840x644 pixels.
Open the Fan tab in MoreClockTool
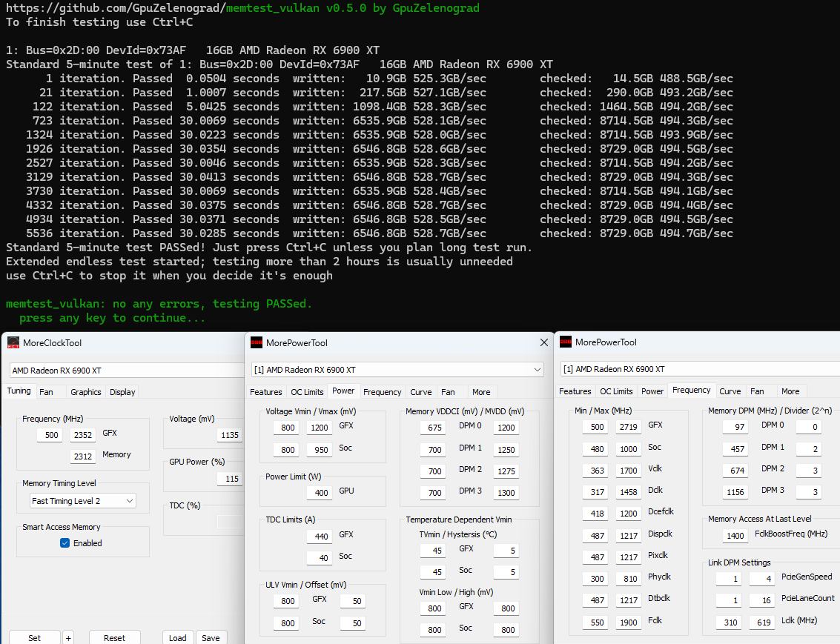coord(46,392)
